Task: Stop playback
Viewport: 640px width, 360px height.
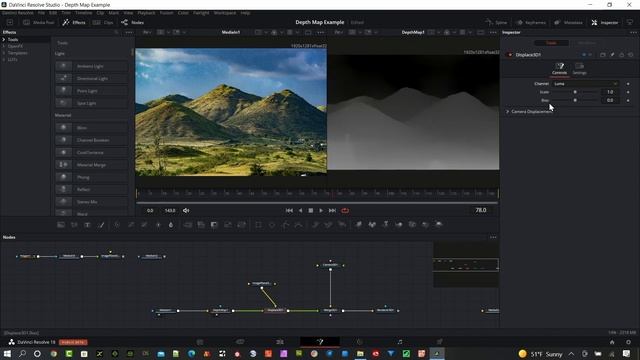Action: coord(311,210)
